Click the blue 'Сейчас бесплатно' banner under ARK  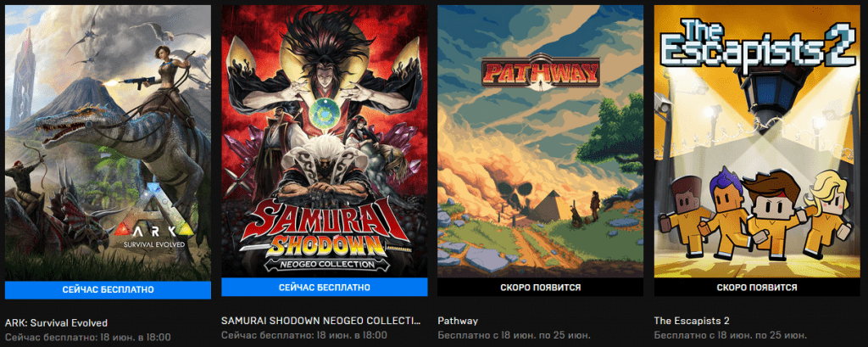tap(108, 290)
